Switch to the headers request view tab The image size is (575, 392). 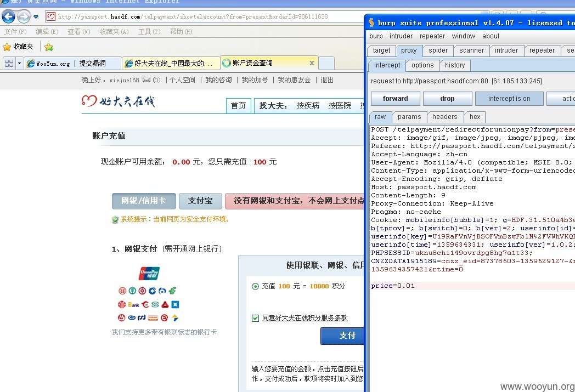tap(445, 117)
